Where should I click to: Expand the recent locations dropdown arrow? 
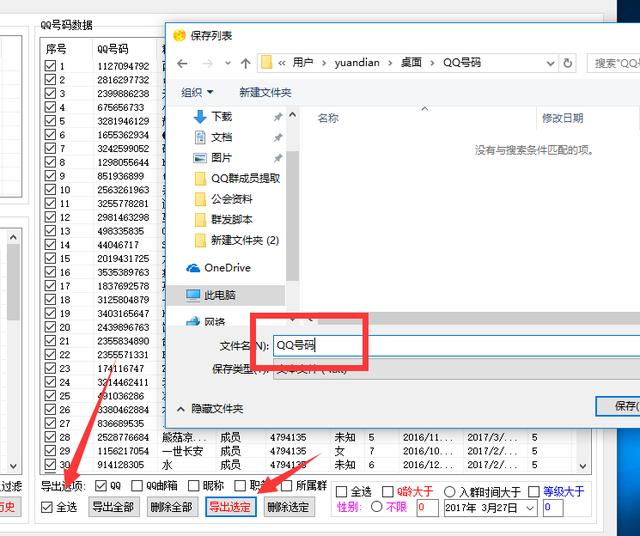227,63
